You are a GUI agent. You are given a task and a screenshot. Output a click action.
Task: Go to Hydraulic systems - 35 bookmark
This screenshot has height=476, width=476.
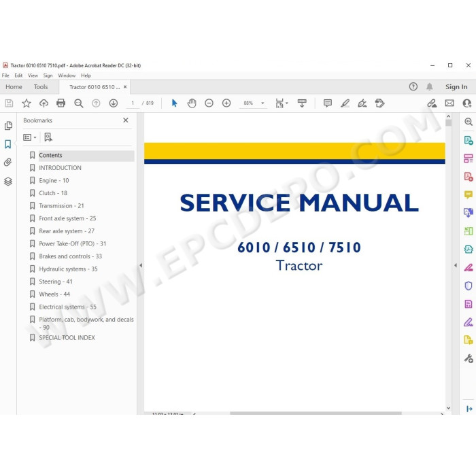click(68, 269)
